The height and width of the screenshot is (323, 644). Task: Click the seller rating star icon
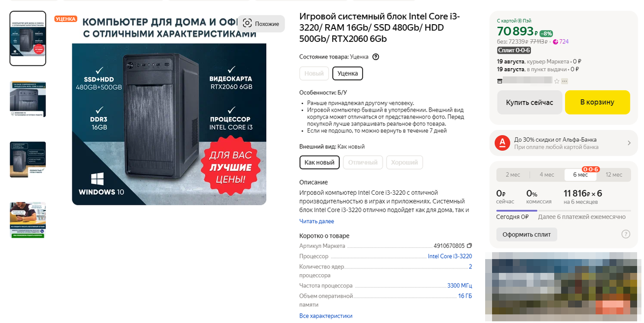557,81
